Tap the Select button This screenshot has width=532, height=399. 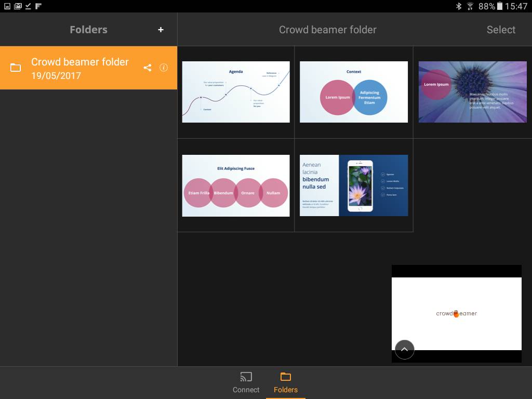coord(500,30)
